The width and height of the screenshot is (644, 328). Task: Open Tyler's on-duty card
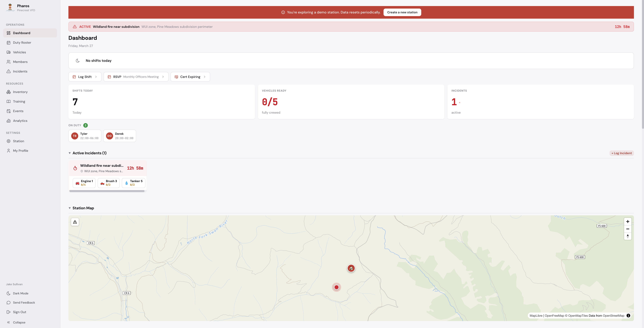click(85, 136)
